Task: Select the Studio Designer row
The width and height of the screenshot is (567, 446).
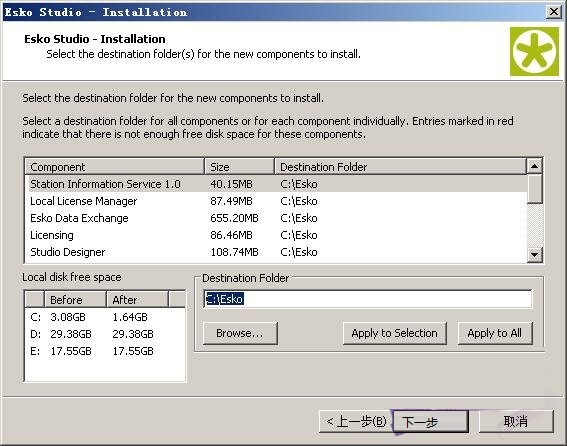Action: tap(276, 252)
